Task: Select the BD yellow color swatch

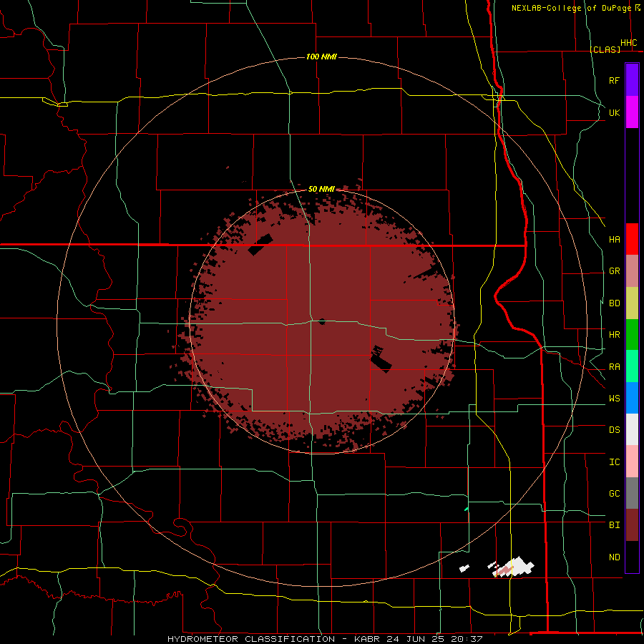Action: (x=632, y=303)
